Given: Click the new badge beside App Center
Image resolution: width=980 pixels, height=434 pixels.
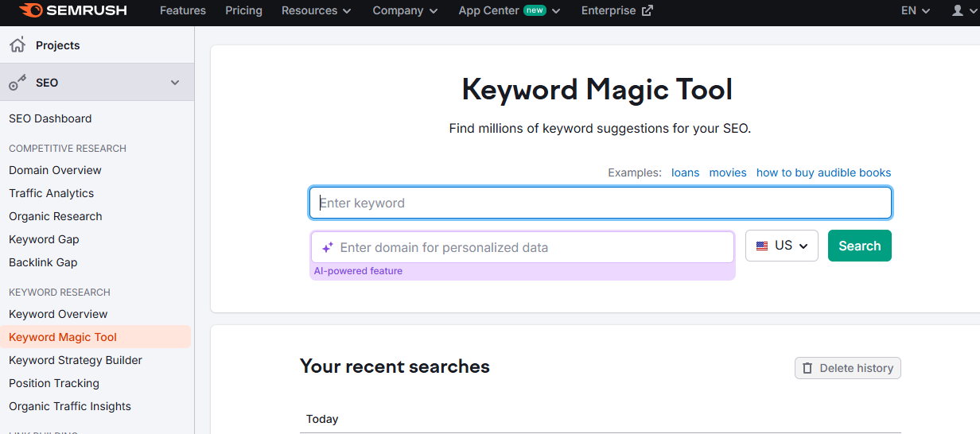Looking at the screenshot, I should [x=535, y=10].
